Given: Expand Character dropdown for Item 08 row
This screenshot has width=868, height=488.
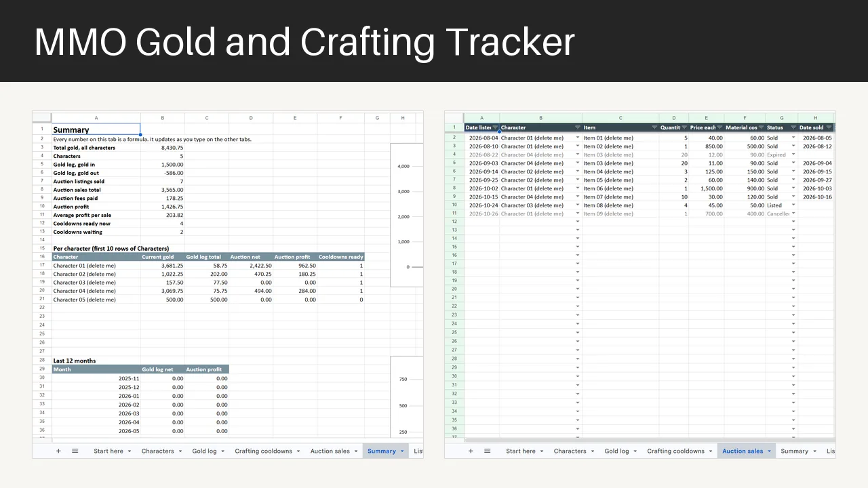Looking at the screenshot, I should click(578, 205).
